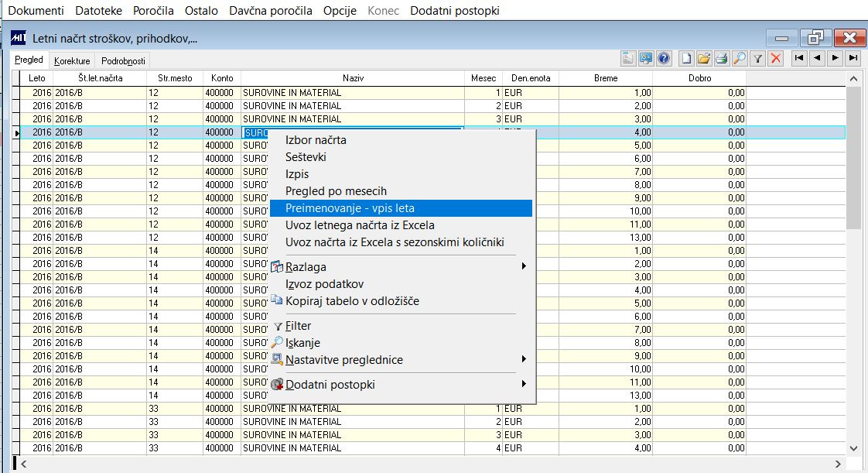The height and width of the screenshot is (473, 868).
Task: Click the vertical scrollbar down arrow
Action: pos(854,447)
